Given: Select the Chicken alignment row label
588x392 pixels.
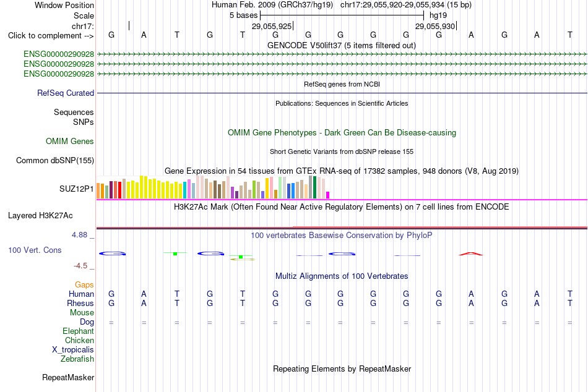Looking at the screenshot, I should click(79, 340).
